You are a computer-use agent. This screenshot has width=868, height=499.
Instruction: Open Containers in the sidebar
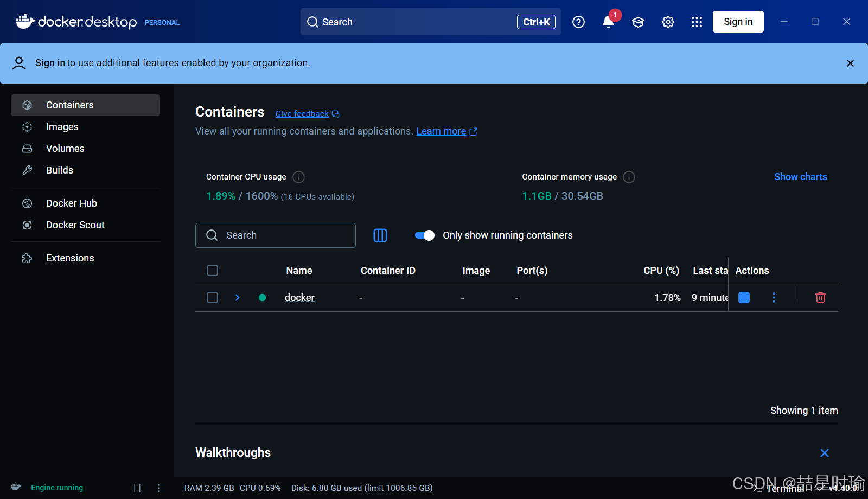[85, 105]
